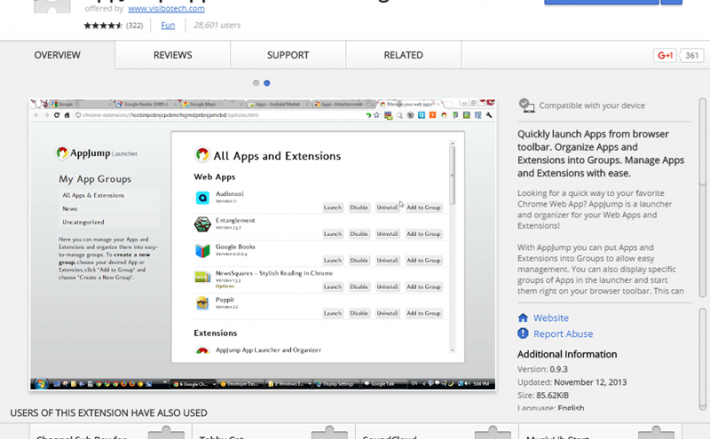Viewport: 710px width, 439px height.
Task: Click the Google Talk taskbar button in the preview
Action: (383, 384)
